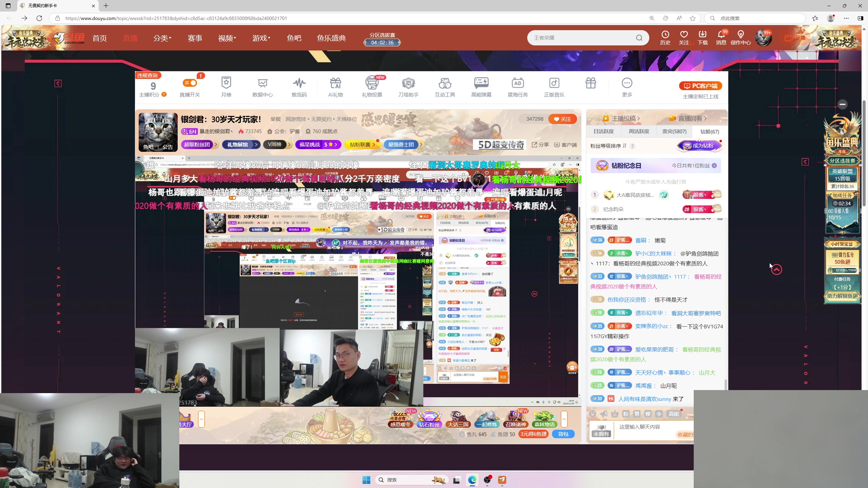Viewport: 868px width, 488px height.
Task: Open the 星海任务 AD tool
Action: 518,87
